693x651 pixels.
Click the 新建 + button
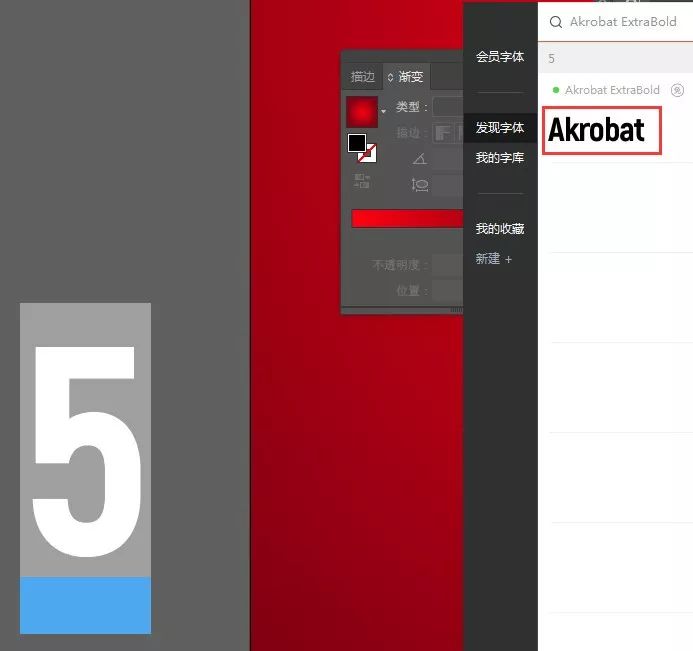point(493,259)
